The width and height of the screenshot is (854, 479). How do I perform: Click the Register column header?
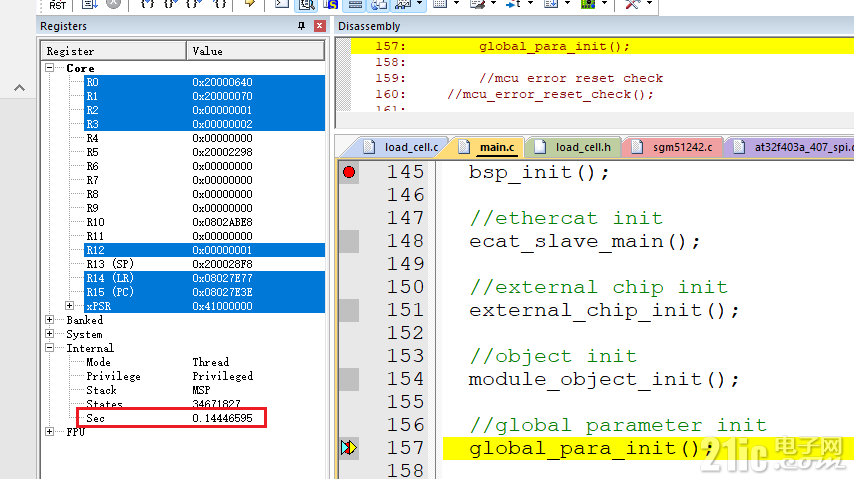pyautogui.click(x=113, y=51)
